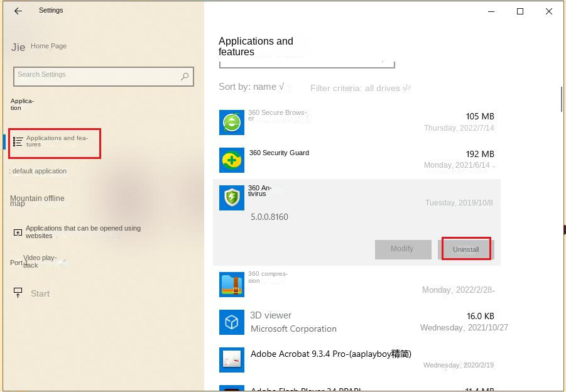Click the back arrow in Settings

point(17,11)
